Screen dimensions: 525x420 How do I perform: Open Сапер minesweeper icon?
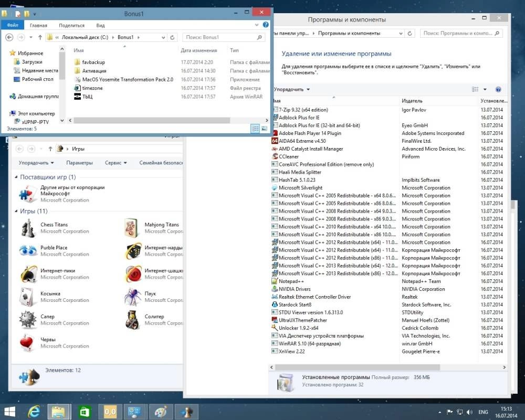pyautogui.click(x=28, y=320)
